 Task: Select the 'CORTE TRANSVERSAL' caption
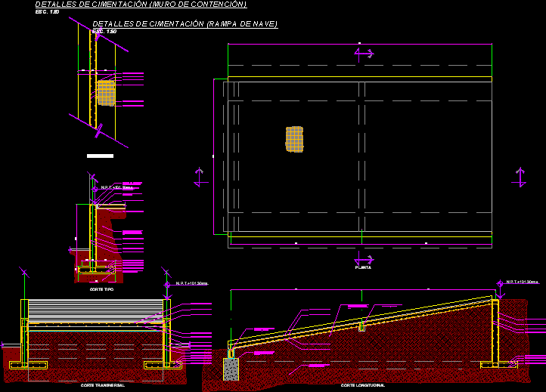pyautogui.click(x=102, y=385)
